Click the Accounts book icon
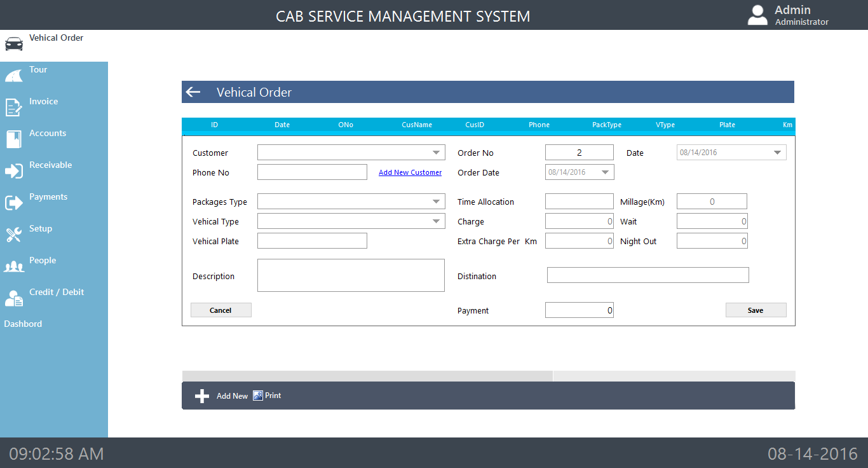Image resolution: width=868 pixels, height=468 pixels. [14, 139]
